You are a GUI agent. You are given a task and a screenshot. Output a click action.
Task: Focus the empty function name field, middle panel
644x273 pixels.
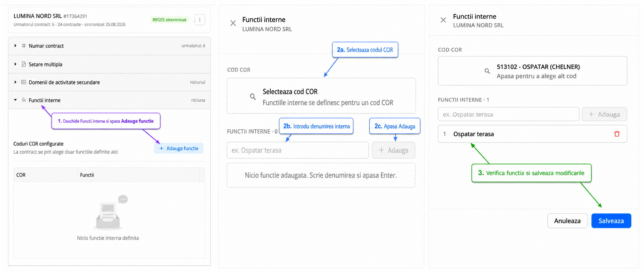pyautogui.click(x=298, y=150)
